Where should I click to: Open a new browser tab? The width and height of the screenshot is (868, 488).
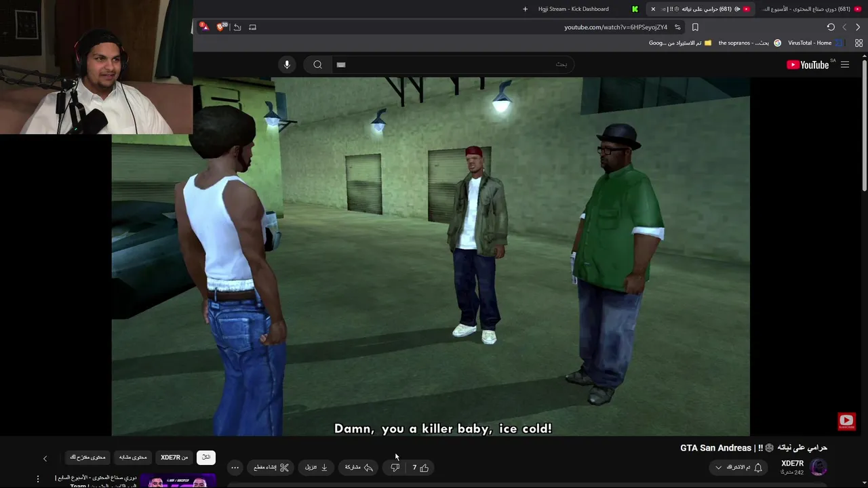tap(525, 9)
